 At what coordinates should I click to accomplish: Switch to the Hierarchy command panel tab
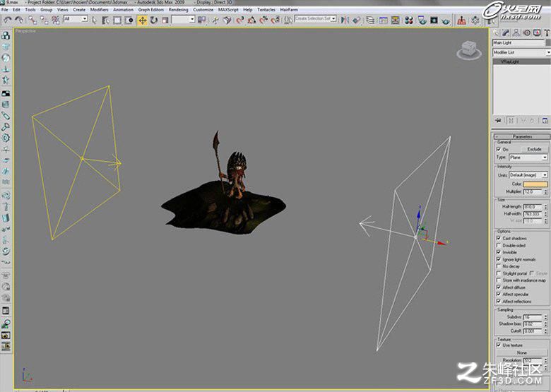[516, 32]
